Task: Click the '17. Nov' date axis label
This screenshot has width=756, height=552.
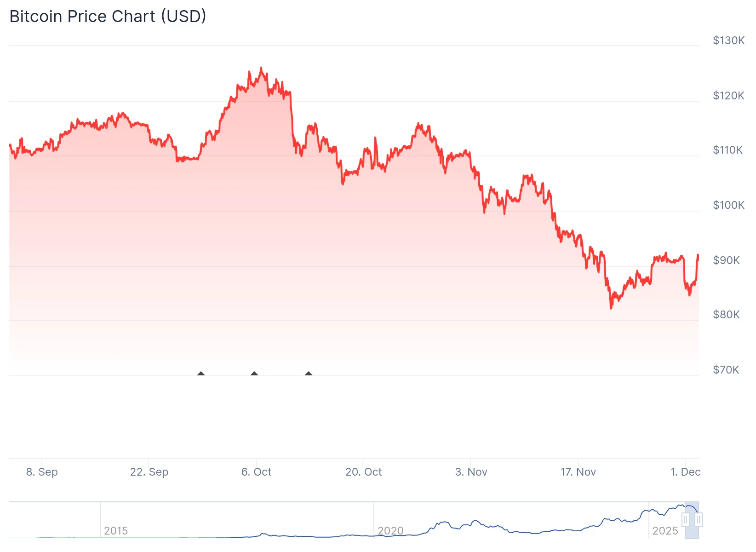Action: pos(578,472)
